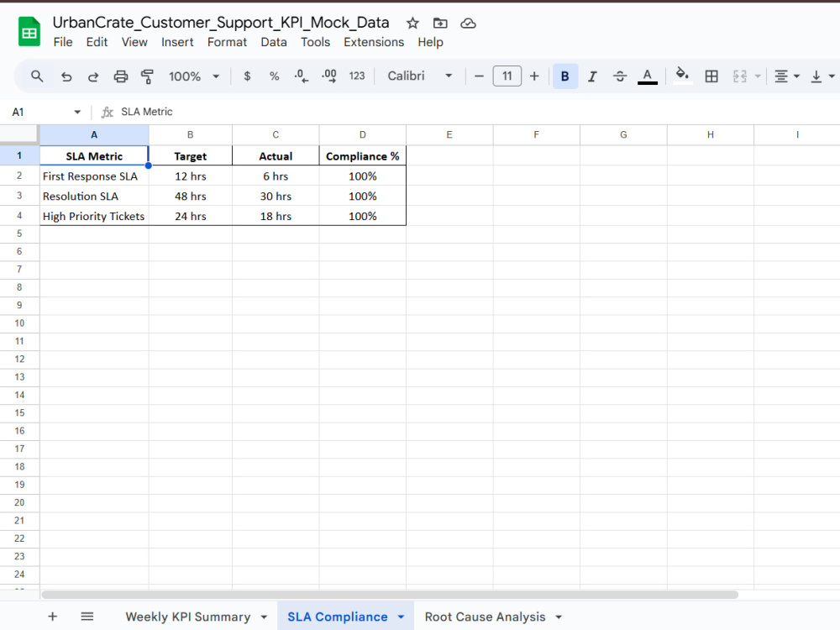Open Weekly KPI Summary tab options arrow
Screen dimensions: 840x630
pyautogui.click(x=264, y=617)
